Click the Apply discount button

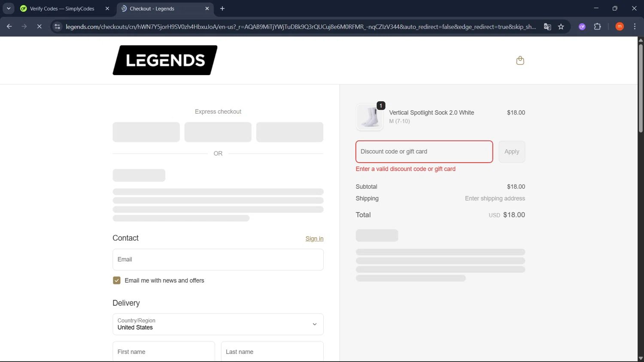coord(512,151)
